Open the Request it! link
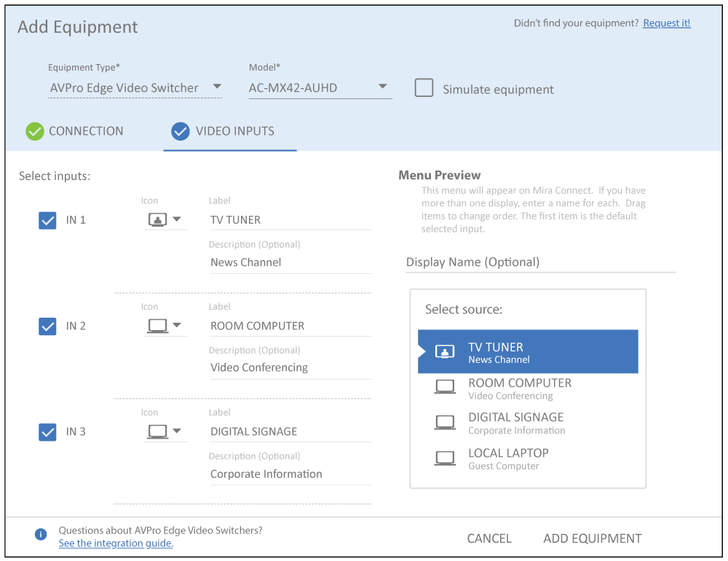The width and height of the screenshot is (728, 561). coord(666,23)
